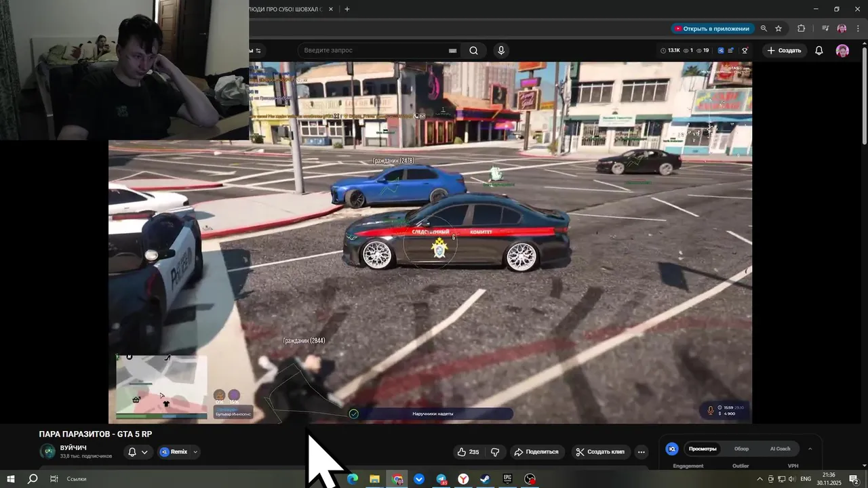The image size is (868, 488).
Task: Open the on-screen keyboard icon in search box
Action: coord(452,50)
